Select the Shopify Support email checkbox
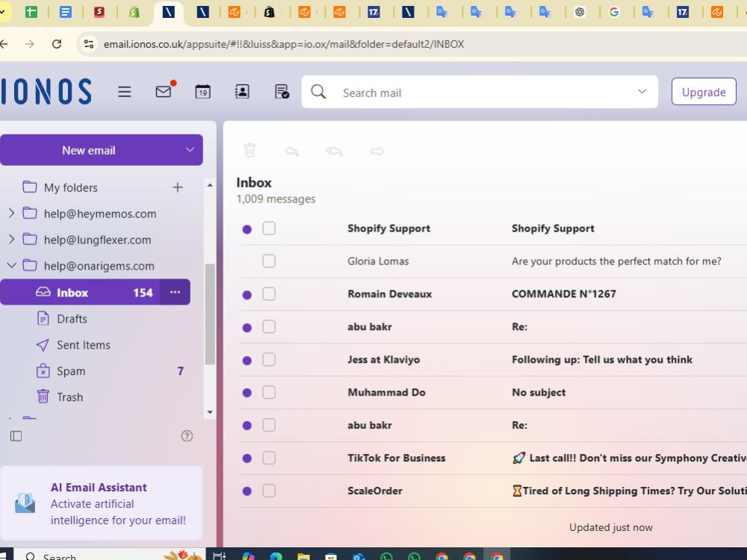Viewport: 747px width, 560px height. click(269, 228)
